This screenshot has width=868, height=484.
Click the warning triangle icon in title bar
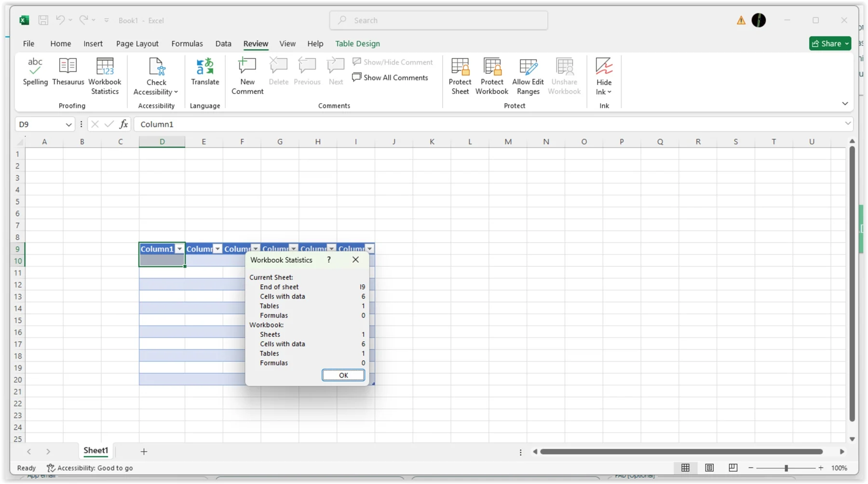coord(741,20)
